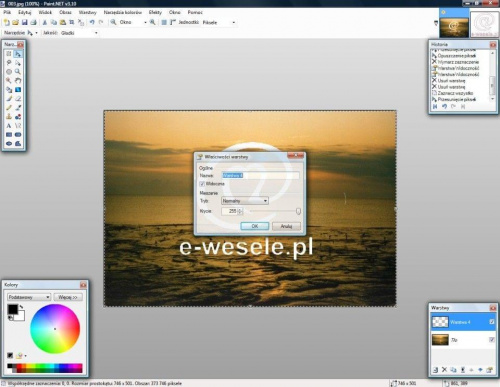The image size is (500, 387).
Task: Open the Tryb blend mode dropdown
Action: coord(245,201)
